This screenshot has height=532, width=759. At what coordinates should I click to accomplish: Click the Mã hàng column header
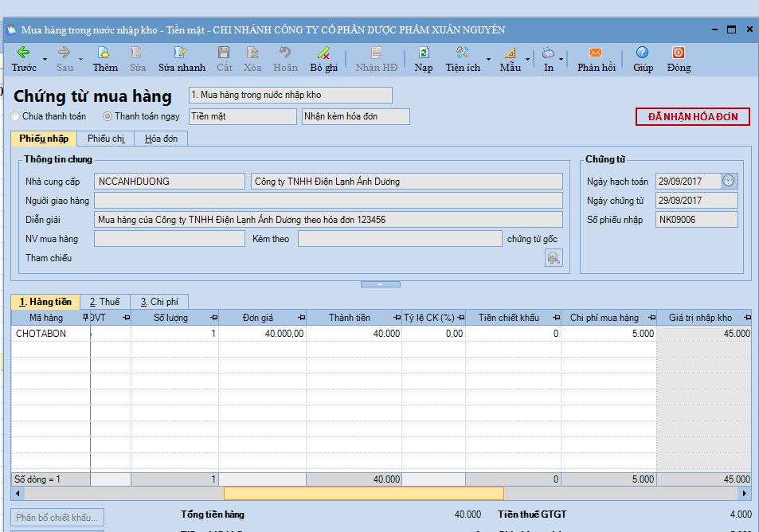[46, 318]
